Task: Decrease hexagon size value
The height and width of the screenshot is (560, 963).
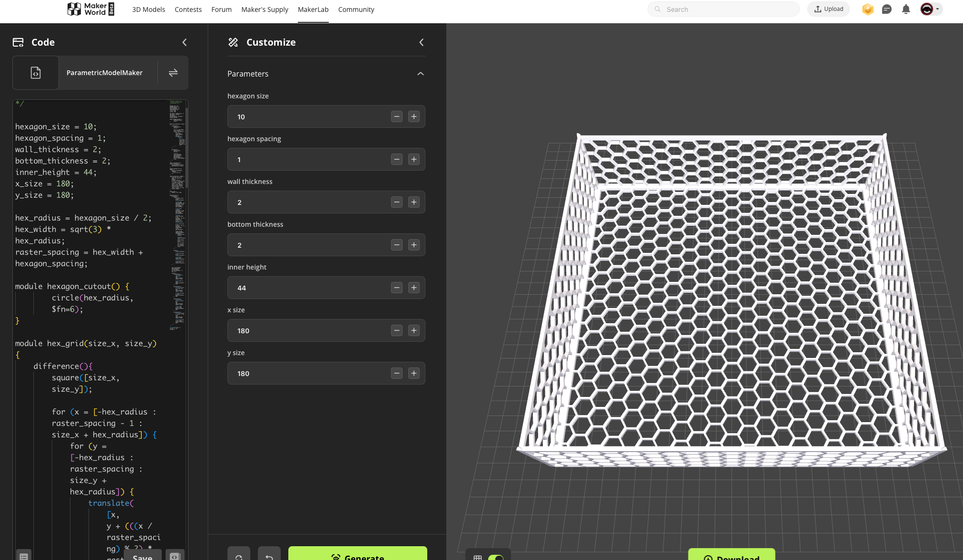Action: pos(397,116)
